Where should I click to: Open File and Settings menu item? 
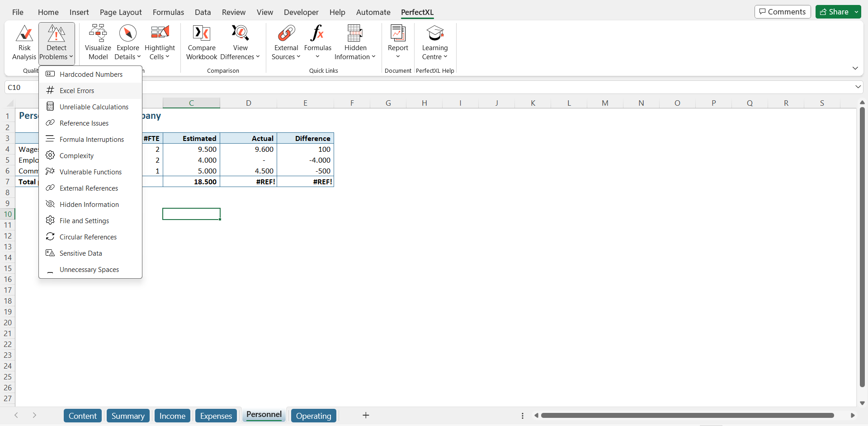pyautogui.click(x=90, y=220)
